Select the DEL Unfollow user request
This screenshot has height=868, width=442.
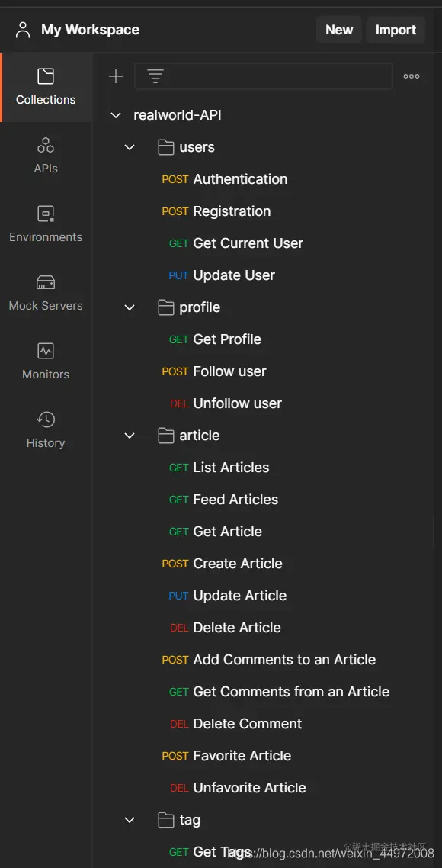(226, 403)
